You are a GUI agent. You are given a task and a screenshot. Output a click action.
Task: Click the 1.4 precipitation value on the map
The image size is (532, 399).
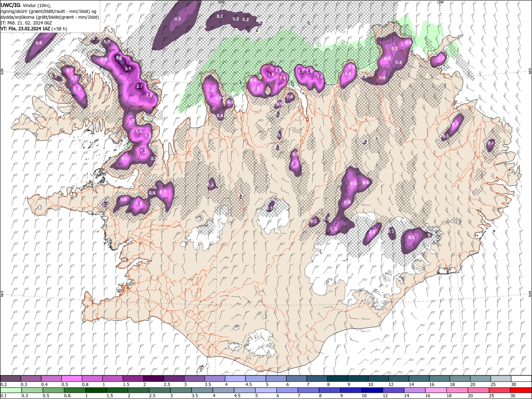tap(139, 131)
